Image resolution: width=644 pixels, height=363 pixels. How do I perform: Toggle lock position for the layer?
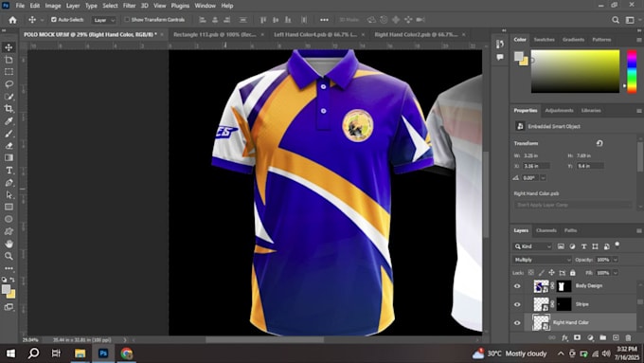[551, 273]
